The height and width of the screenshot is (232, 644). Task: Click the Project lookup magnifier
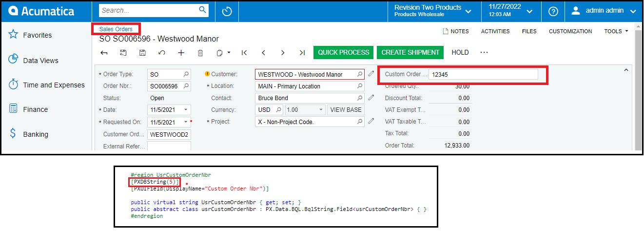pos(360,122)
